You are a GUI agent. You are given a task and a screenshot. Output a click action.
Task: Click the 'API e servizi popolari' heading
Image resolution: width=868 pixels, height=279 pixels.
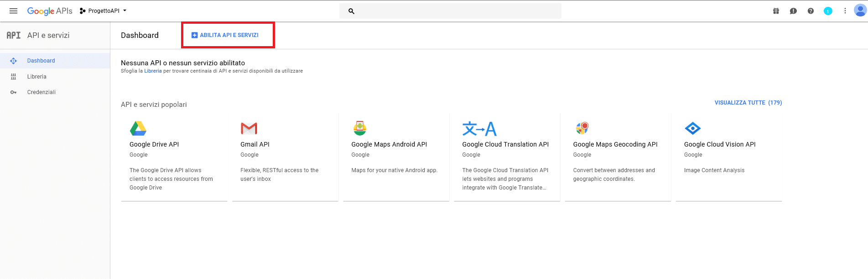[154, 105]
